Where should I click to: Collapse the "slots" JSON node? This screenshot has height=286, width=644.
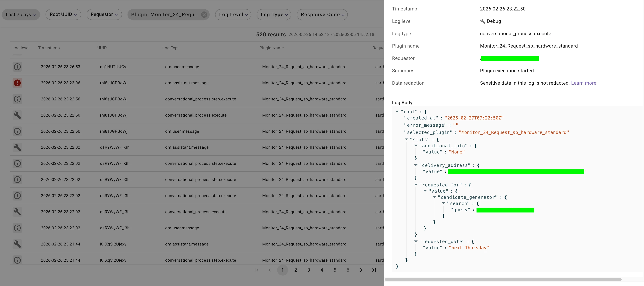pos(407,139)
